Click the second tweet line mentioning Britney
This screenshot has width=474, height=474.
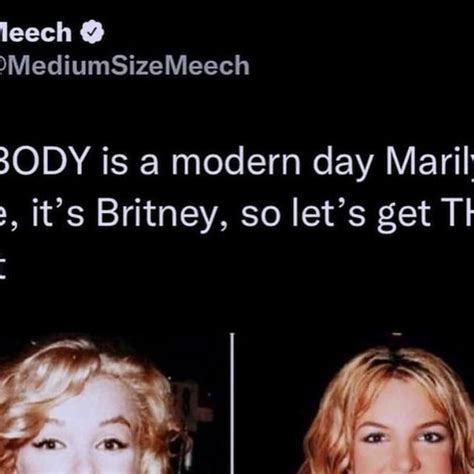click(x=237, y=214)
